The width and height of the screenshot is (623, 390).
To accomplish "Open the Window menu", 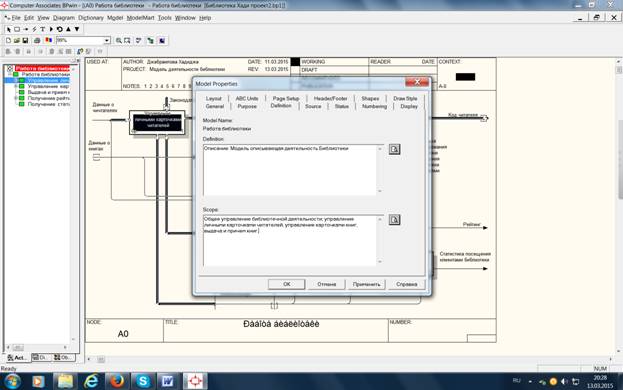I will coord(185,18).
